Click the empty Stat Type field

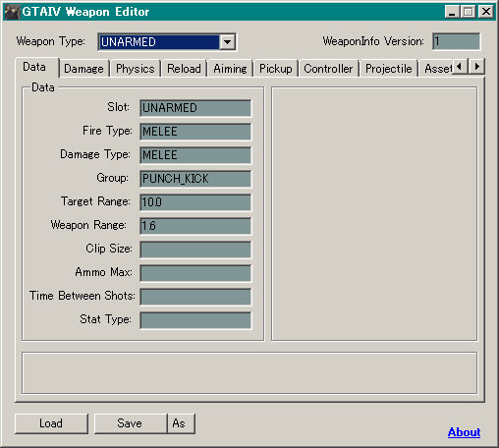195,320
